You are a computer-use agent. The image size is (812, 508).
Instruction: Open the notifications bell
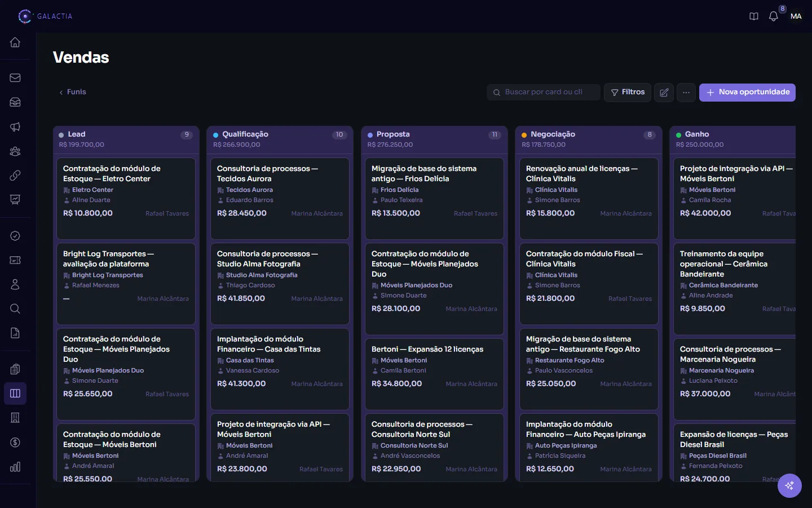774,16
